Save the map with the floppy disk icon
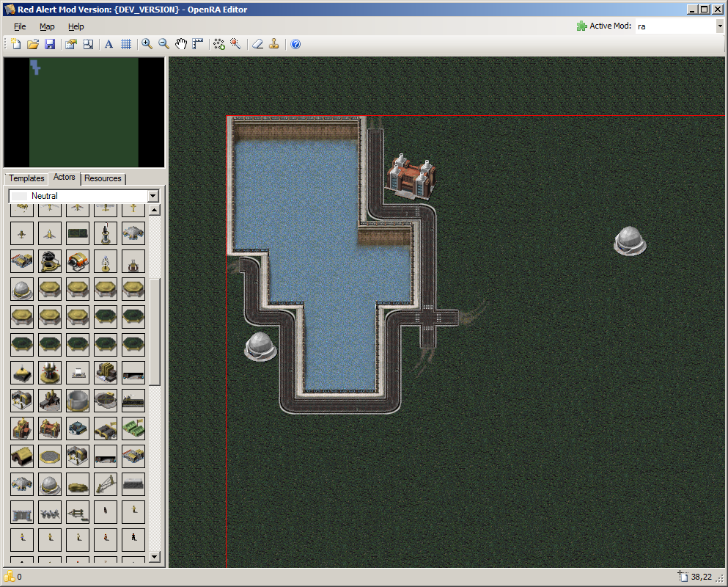Viewport: 728px width, 587px height. pyautogui.click(x=50, y=44)
